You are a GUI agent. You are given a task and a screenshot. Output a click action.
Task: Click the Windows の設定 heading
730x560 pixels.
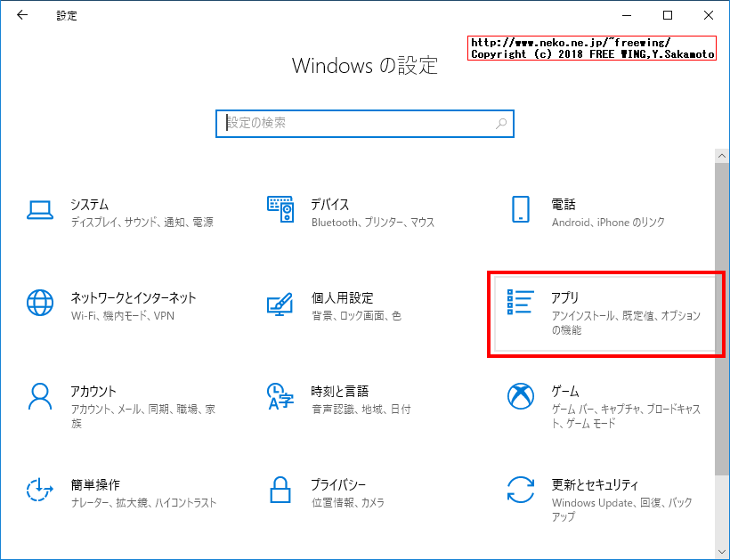[x=365, y=66]
